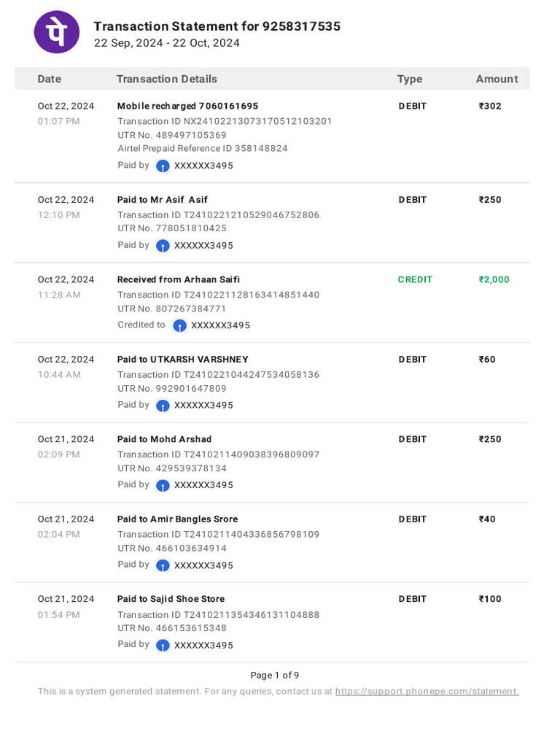Click bank icon in Sajid Shoe Store payment
The image size is (560, 747).
pyautogui.click(x=163, y=646)
